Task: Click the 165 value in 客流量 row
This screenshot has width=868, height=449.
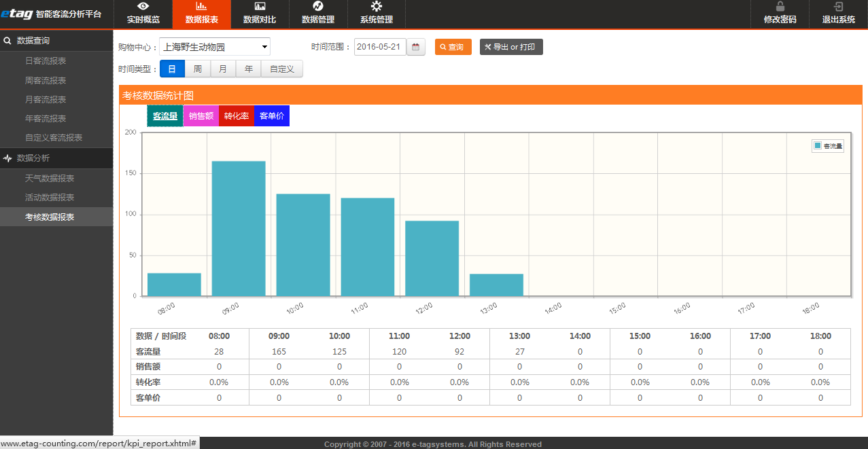Action: (x=279, y=352)
